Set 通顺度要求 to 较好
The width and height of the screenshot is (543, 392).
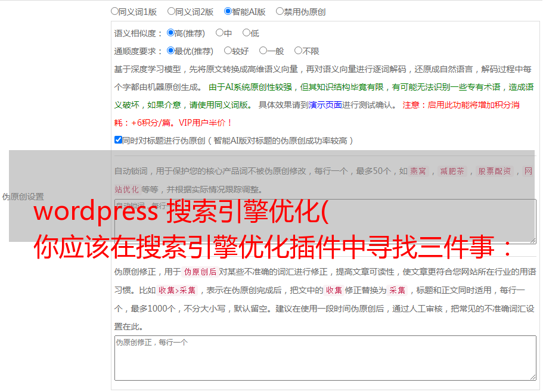[228, 51]
